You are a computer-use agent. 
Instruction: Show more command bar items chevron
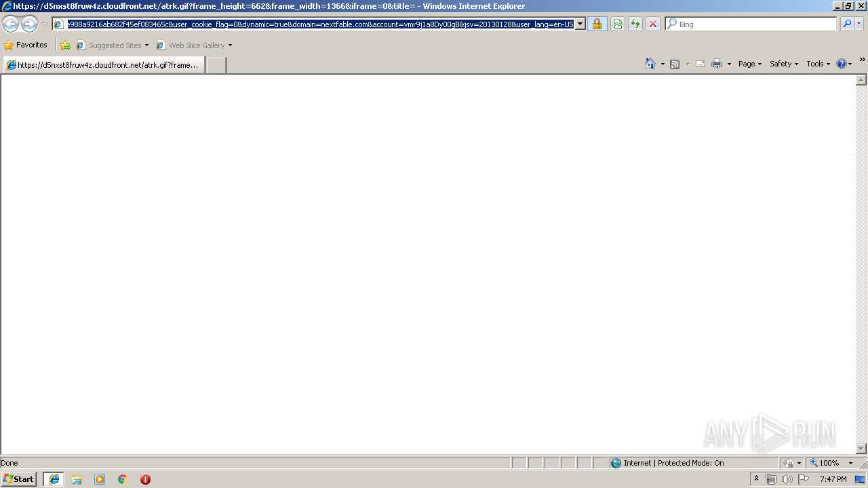click(x=862, y=60)
